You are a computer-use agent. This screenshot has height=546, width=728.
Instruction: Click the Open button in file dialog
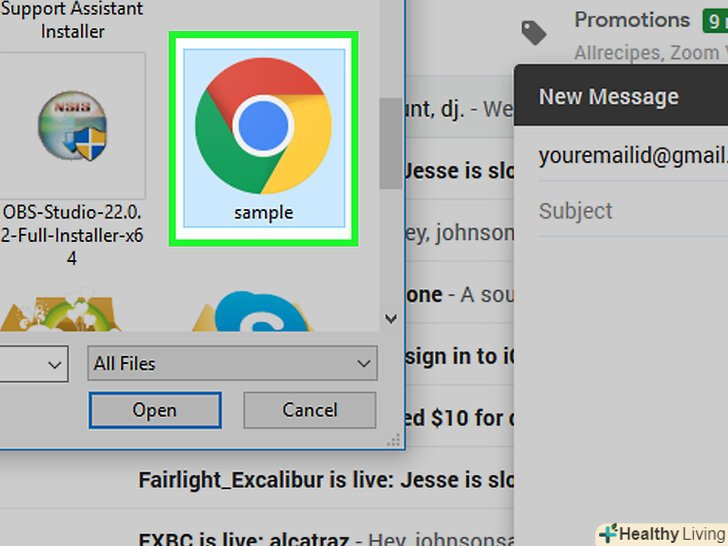(155, 410)
